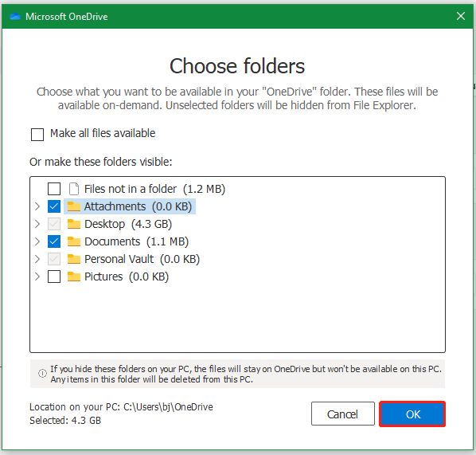Click the Microsoft OneDrive title text
Image resolution: width=476 pixels, height=455 pixels.
tap(67, 17)
